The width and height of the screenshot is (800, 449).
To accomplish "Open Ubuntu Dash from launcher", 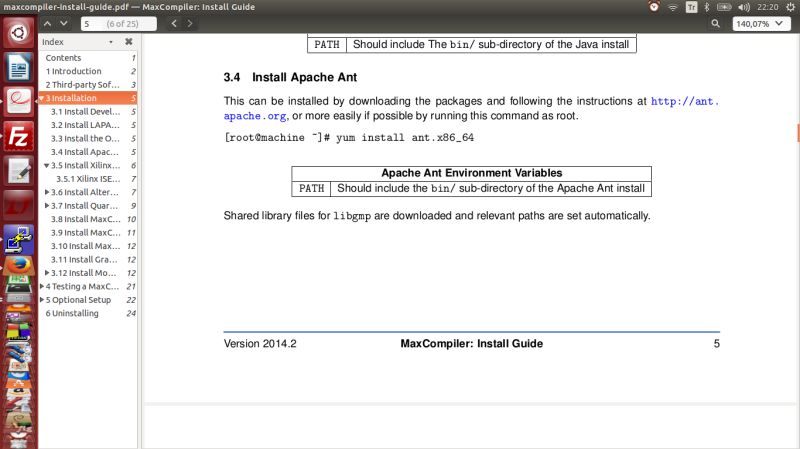I will pyautogui.click(x=19, y=33).
